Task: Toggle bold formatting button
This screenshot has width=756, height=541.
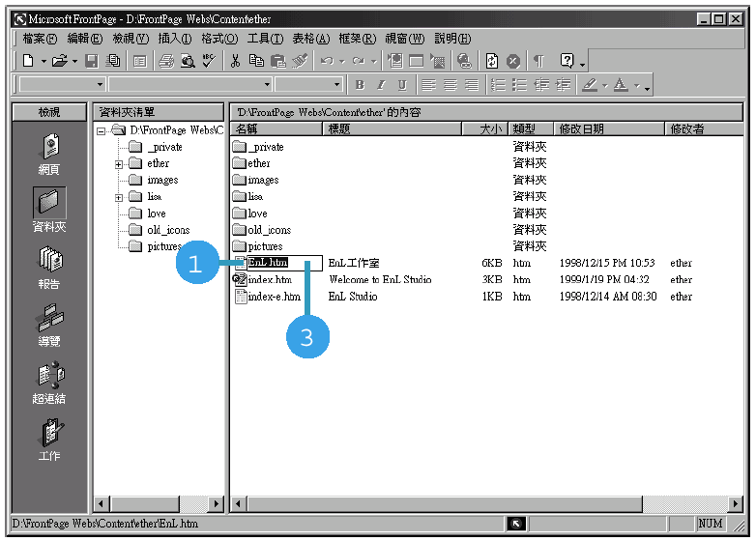Action: pyautogui.click(x=360, y=85)
